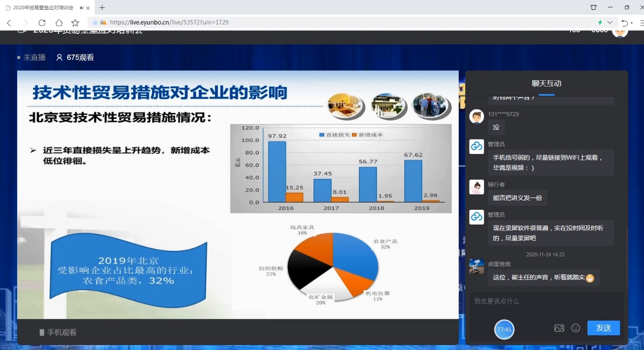
Task: Expand the address bar dropdown chevron
Action: point(610,23)
